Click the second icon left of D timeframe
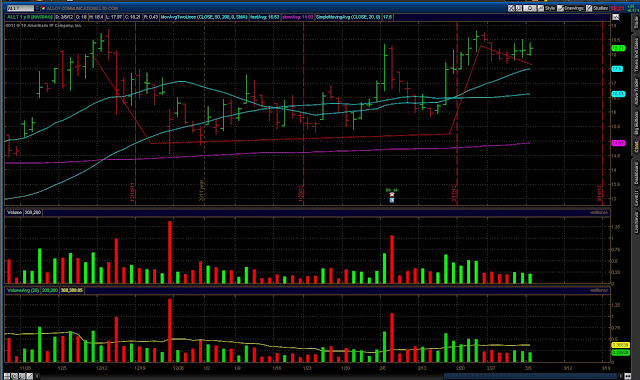The width and height of the screenshot is (640, 380). (519, 8)
